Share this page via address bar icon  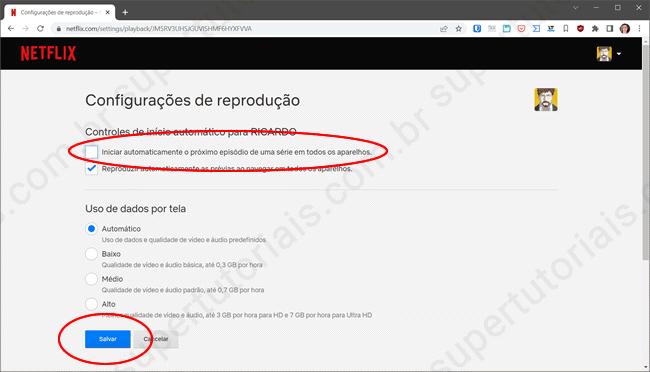click(444, 29)
